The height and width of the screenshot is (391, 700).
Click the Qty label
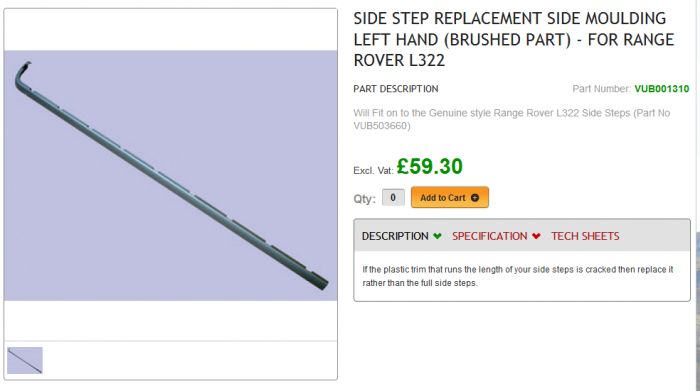[x=365, y=199]
